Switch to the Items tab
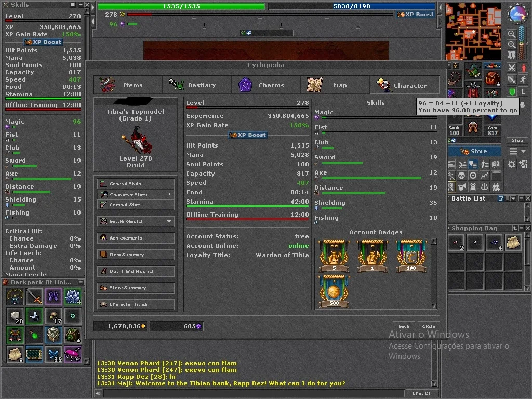Screen dimensions: 532x399 coord(128,85)
